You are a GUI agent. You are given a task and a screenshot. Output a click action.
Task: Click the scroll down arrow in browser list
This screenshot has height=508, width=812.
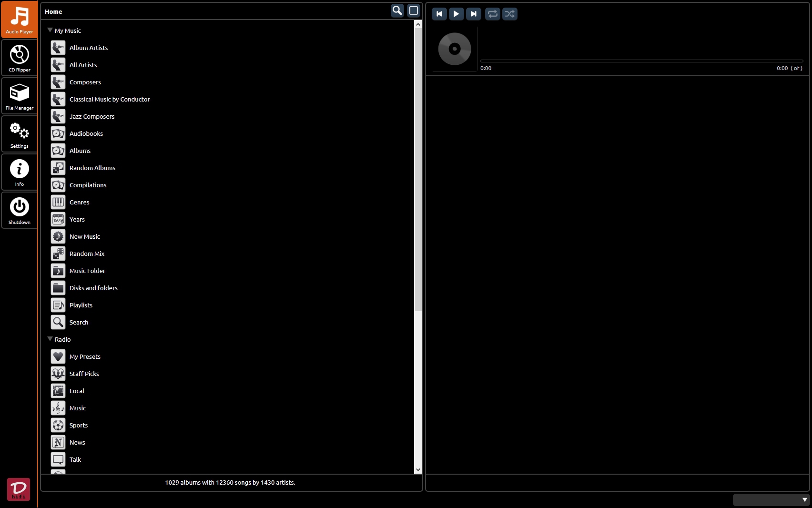pos(418,470)
